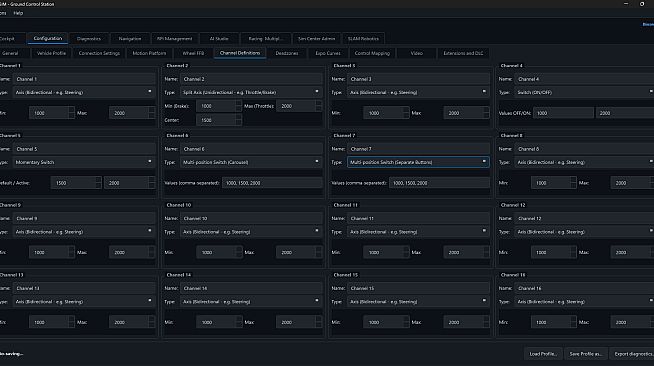Open Connection Settings sub-tab
The height and width of the screenshot is (366, 654).
pyautogui.click(x=99, y=53)
